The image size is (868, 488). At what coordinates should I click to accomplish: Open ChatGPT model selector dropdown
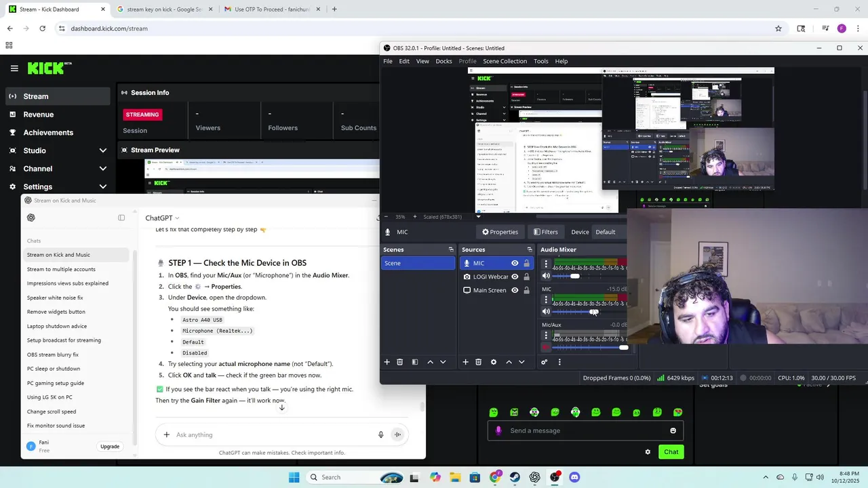[162, 218]
